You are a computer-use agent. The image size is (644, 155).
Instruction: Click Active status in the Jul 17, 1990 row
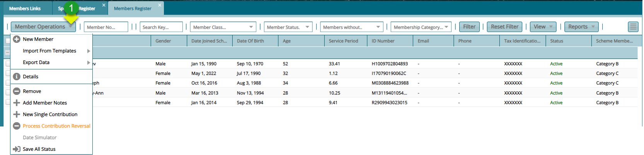click(x=556, y=73)
